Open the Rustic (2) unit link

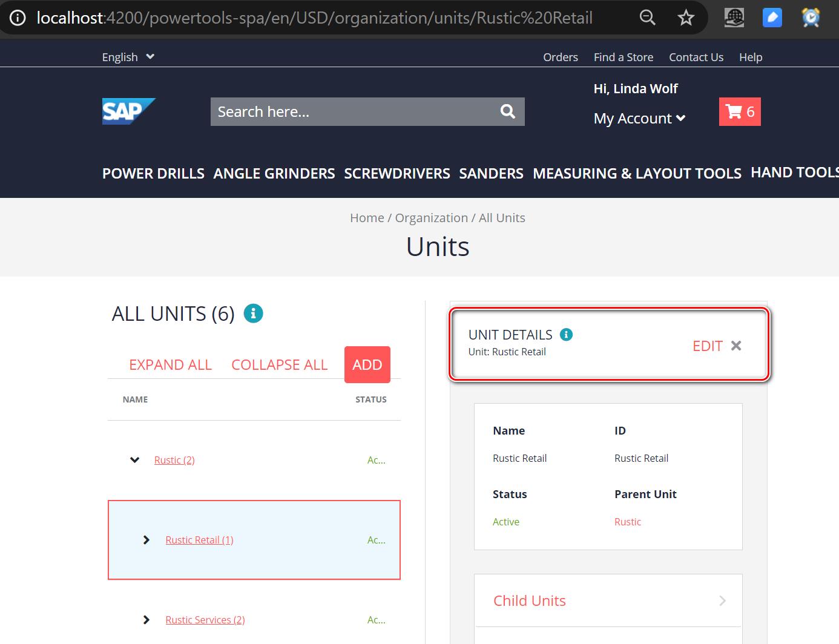tap(174, 460)
